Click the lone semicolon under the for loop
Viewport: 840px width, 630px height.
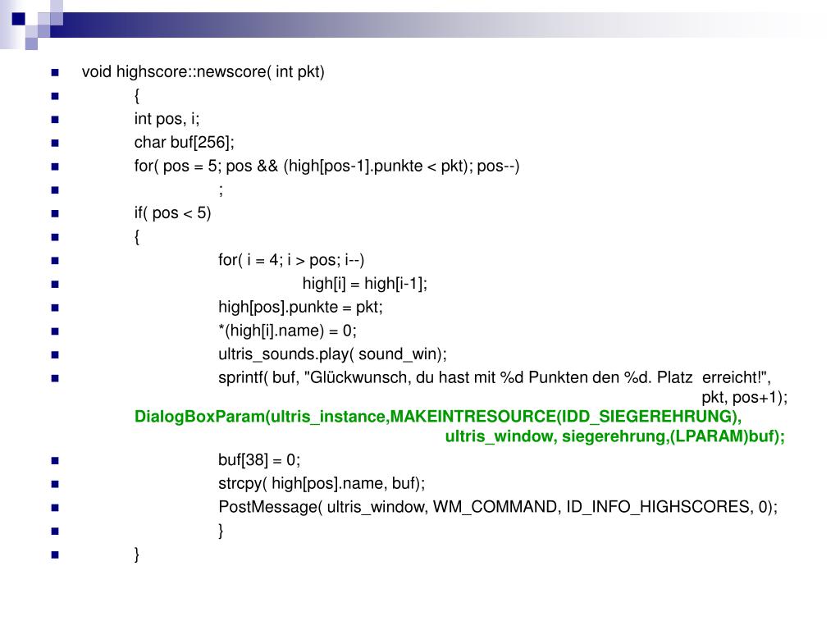(x=221, y=190)
